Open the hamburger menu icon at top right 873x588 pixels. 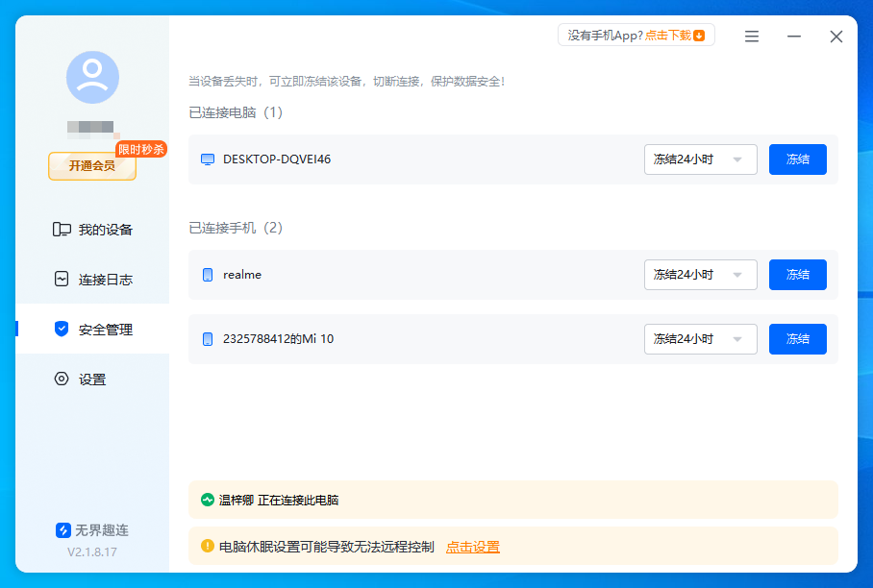tap(751, 37)
